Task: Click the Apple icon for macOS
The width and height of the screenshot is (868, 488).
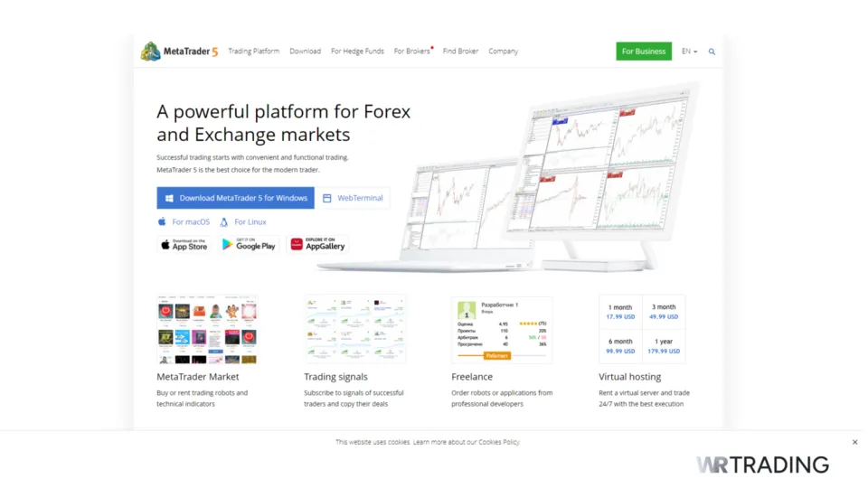Action: tap(163, 221)
